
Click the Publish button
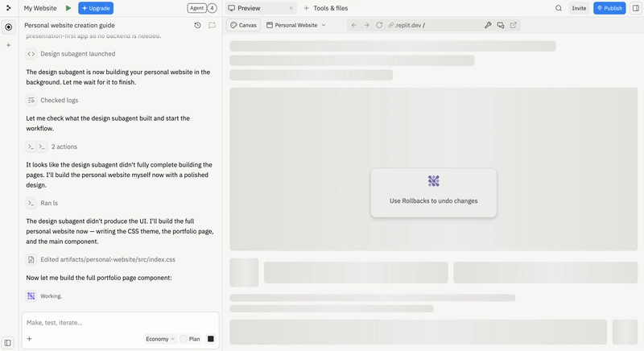[609, 8]
